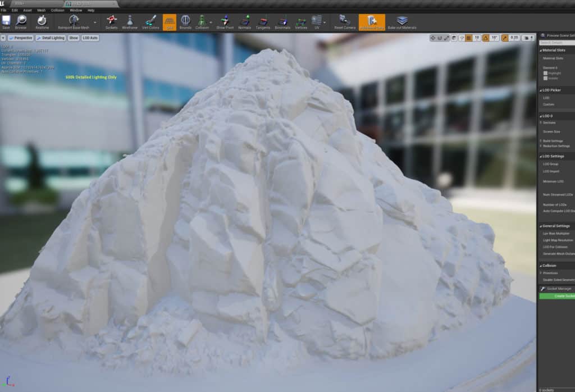
Task: Show Sockets in the viewport
Action: (112, 22)
